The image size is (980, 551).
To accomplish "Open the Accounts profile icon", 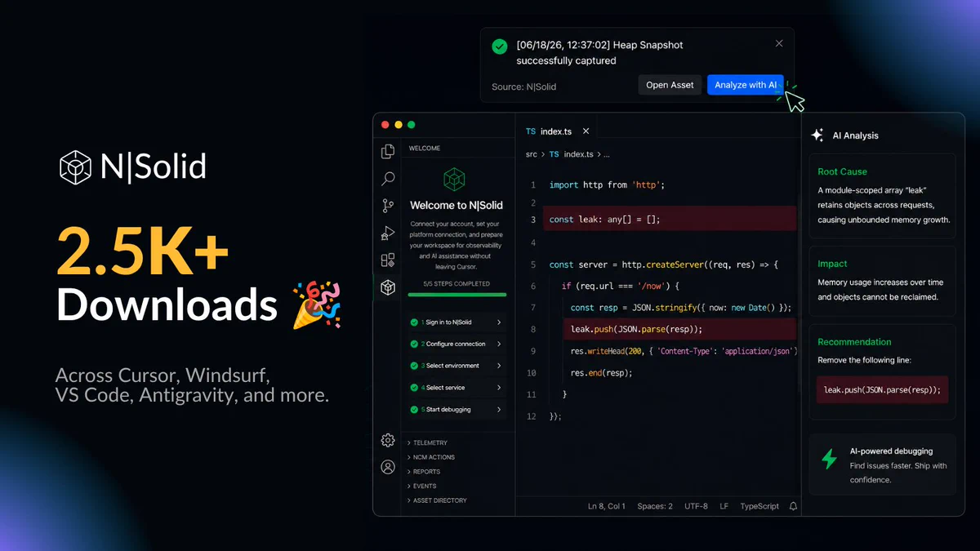I will (388, 468).
